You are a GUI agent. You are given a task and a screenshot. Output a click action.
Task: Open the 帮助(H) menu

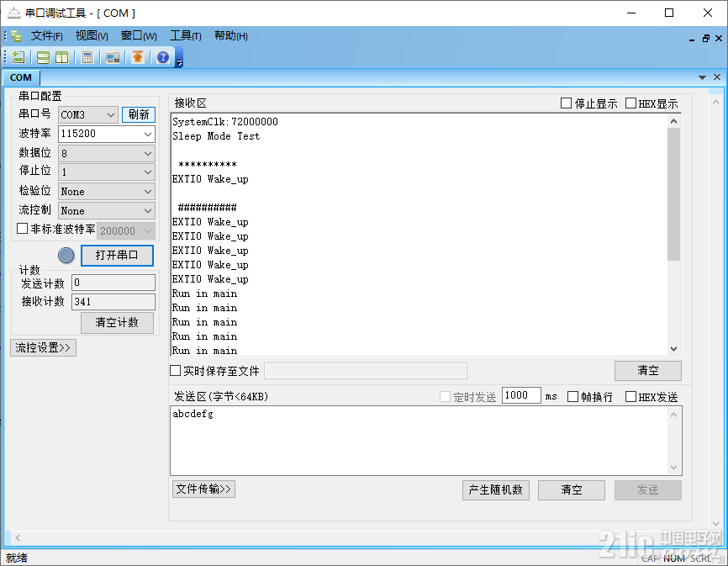pos(230,36)
